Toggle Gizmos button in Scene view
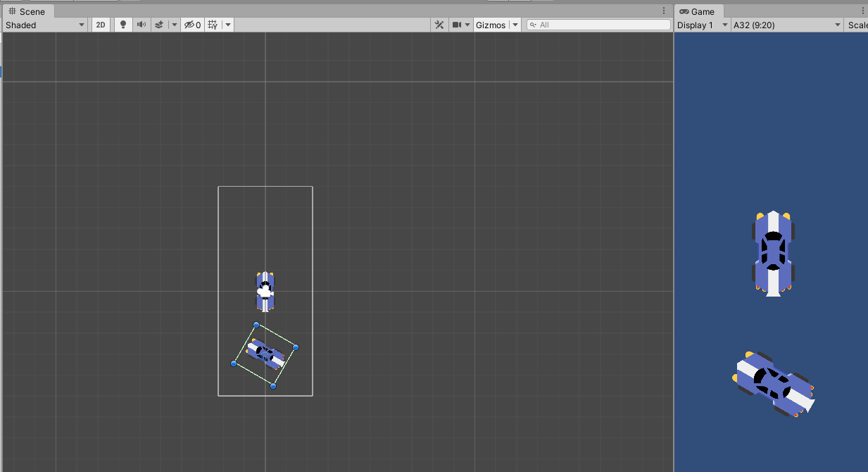The image size is (868, 472). tap(491, 25)
